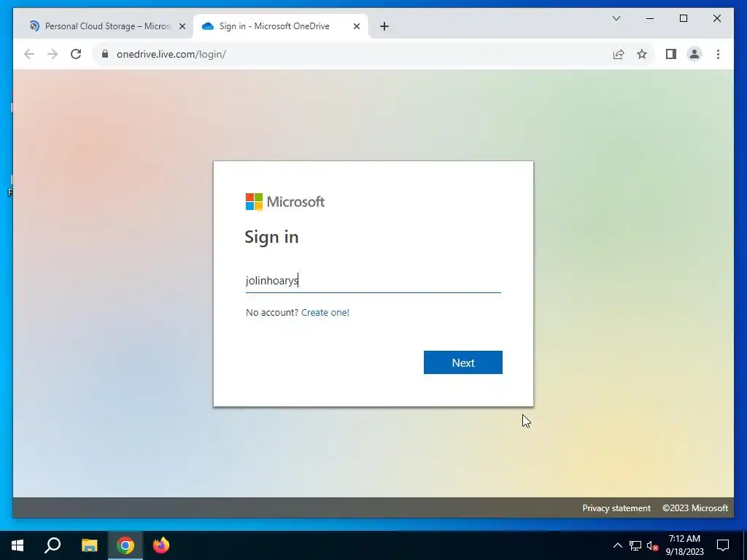Click the muted volume tray icon
This screenshot has width=747, height=560.
point(652,545)
